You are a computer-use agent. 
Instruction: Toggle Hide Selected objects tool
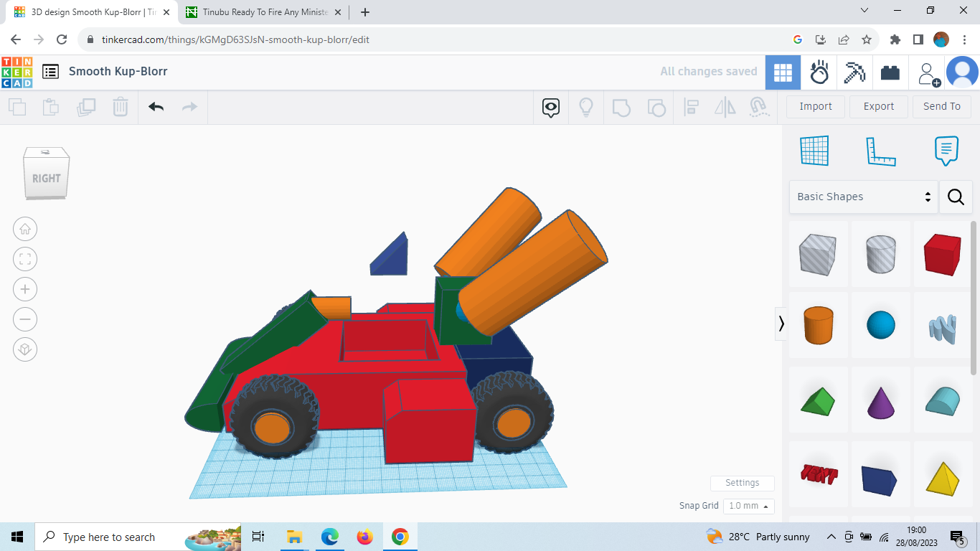point(550,106)
